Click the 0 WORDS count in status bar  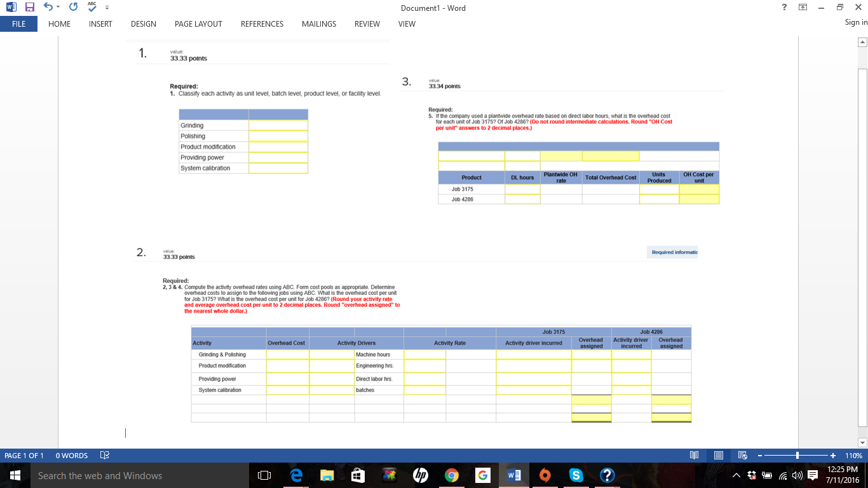click(72, 456)
